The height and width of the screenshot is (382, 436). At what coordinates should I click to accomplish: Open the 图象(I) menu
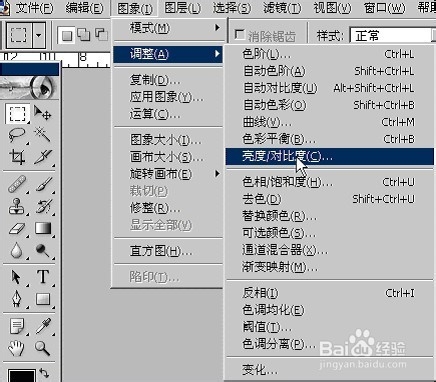135,8
